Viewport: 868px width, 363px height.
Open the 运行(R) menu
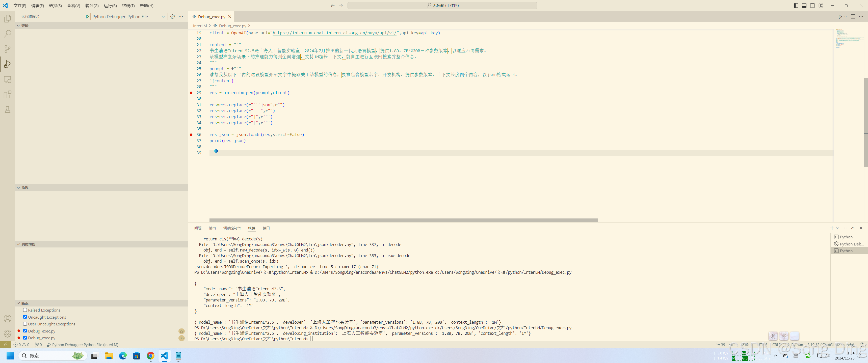pyautogui.click(x=110, y=6)
